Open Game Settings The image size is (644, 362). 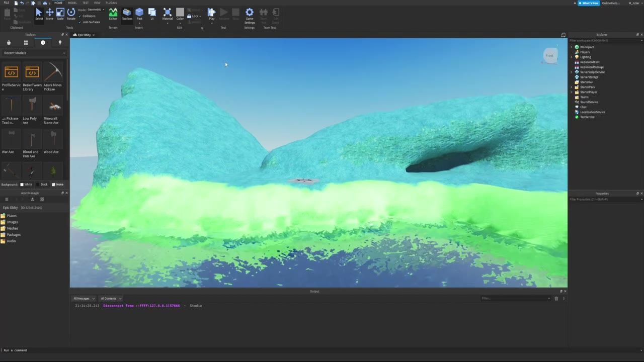click(250, 16)
